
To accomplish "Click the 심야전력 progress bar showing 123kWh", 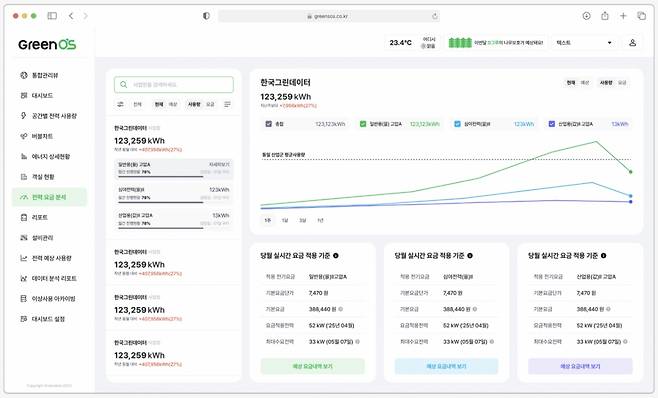I will [x=174, y=202].
